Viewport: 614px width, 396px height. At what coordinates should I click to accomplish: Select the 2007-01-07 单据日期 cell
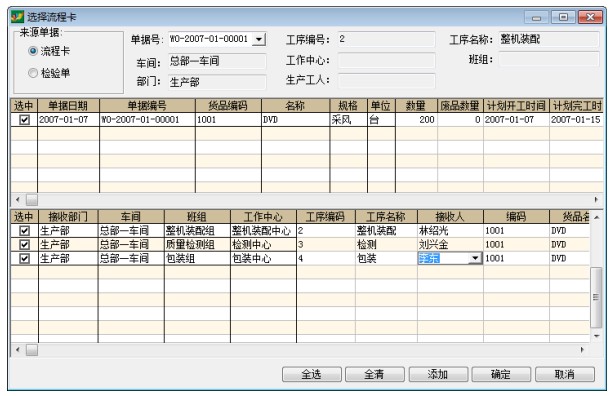pos(69,120)
